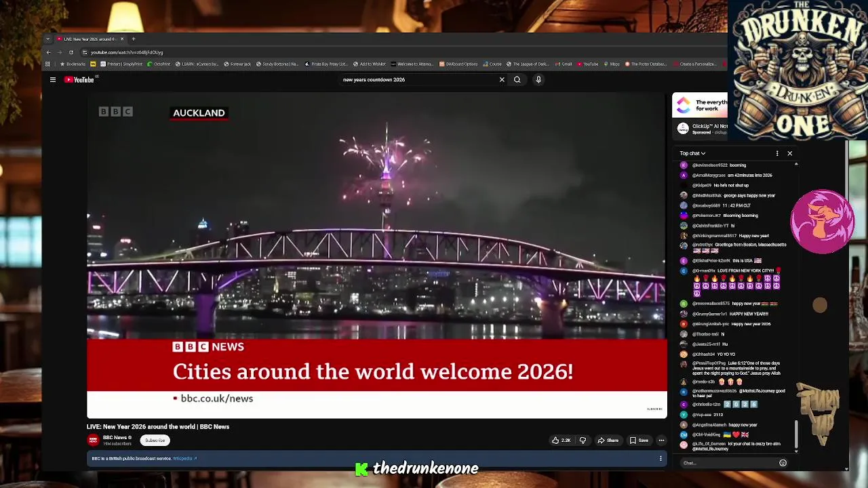Click the BBC live video player
This screenshot has height=488, width=868.
click(x=376, y=256)
